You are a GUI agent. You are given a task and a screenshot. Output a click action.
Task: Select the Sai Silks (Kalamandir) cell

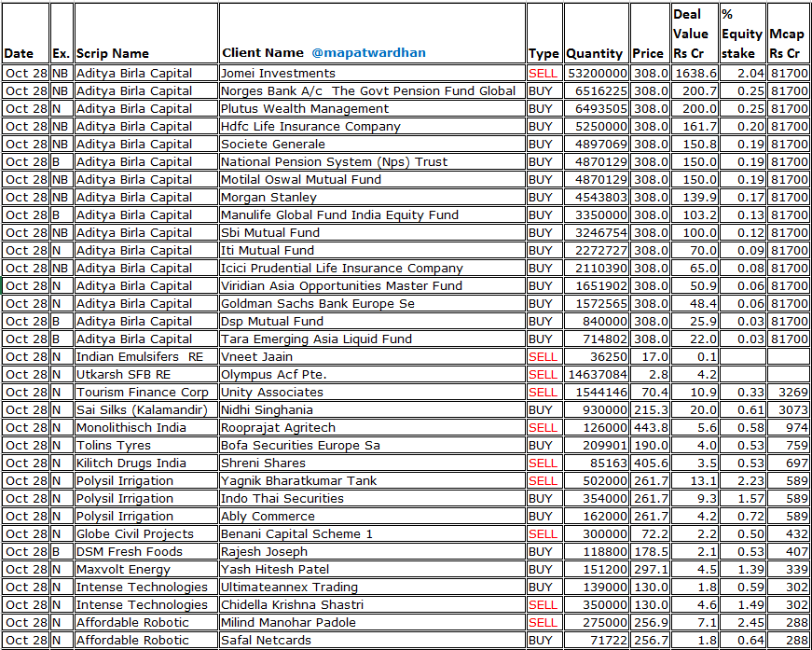click(146, 409)
